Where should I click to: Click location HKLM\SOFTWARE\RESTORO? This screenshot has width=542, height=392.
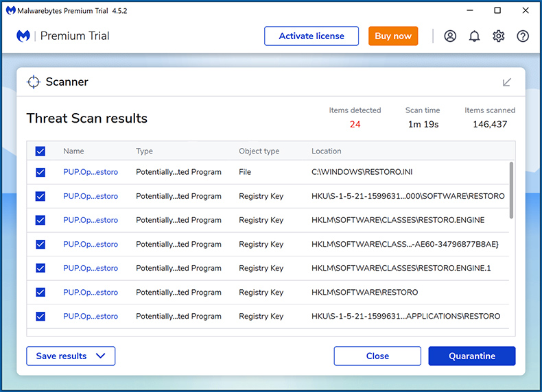pyautogui.click(x=365, y=292)
